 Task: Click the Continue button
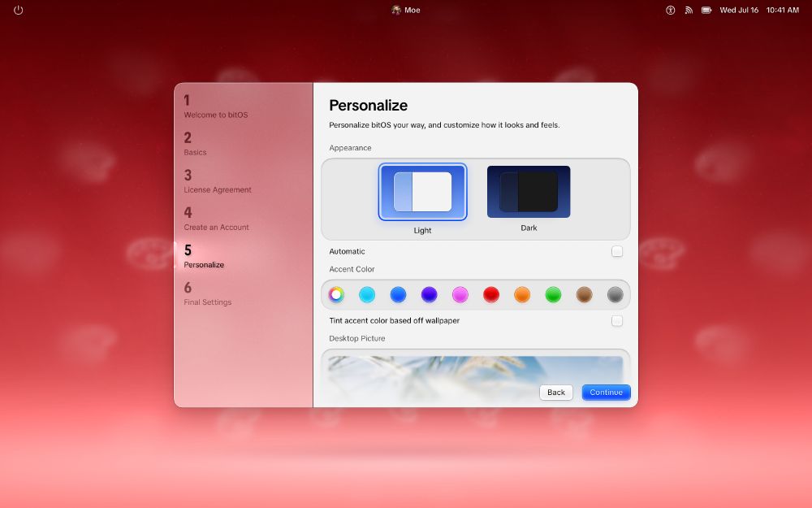click(x=606, y=393)
